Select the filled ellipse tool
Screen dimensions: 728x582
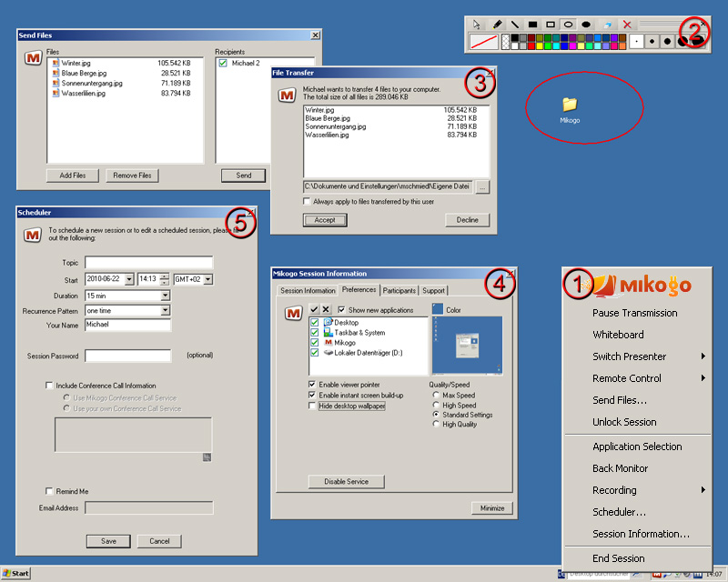[x=586, y=25]
